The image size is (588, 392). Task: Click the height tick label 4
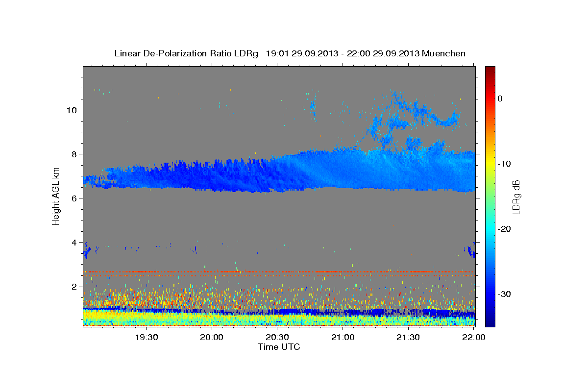point(74,242)
